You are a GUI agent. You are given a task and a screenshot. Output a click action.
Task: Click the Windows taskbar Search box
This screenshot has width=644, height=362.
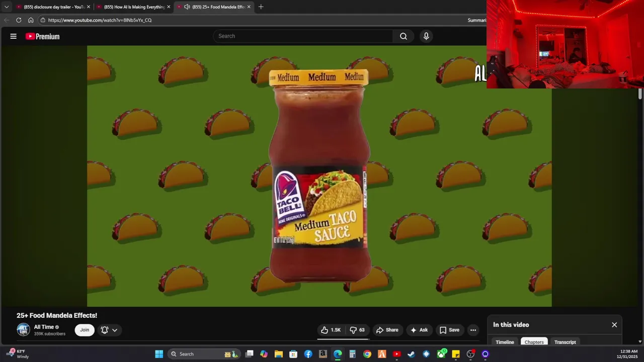(204, 354)
